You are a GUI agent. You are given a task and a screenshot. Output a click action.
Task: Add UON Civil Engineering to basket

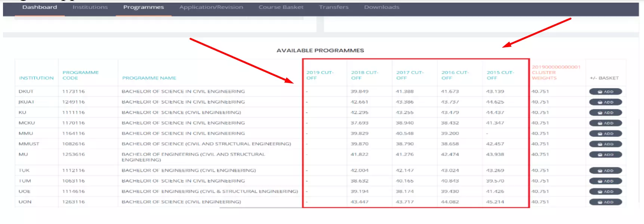pos(605,202)
